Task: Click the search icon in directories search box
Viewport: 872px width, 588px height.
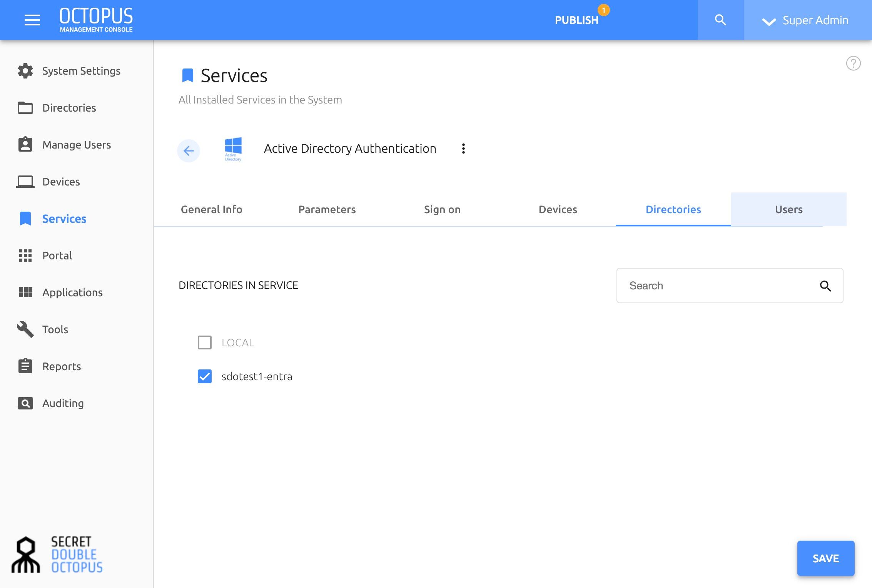Action: tap(825, 286)
